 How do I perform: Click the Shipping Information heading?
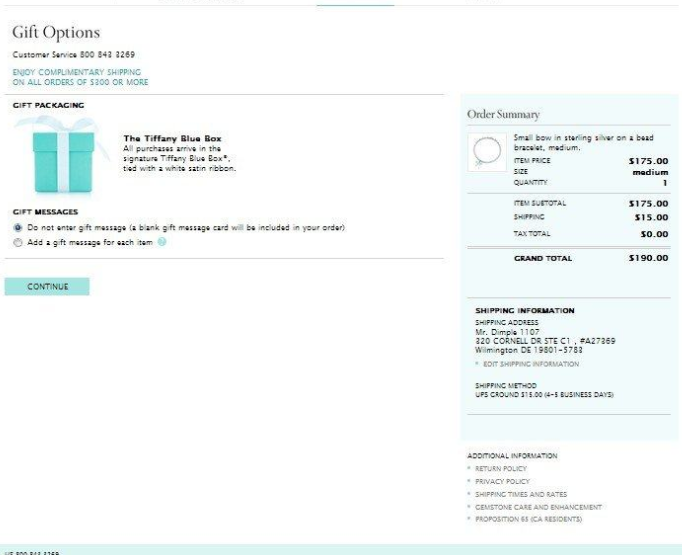[525, 311]
